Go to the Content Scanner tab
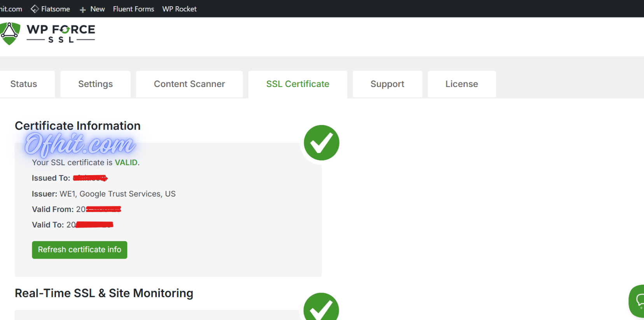This screenshot has width=644, height=320. tap(189, 84)
